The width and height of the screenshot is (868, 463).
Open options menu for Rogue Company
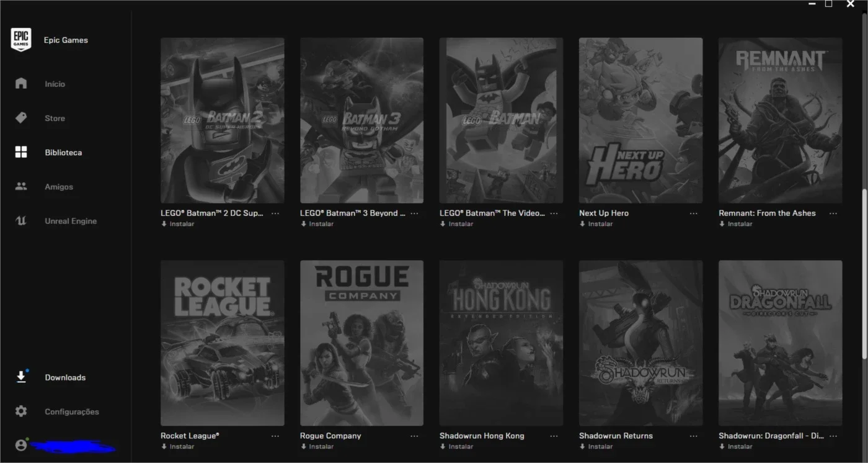[415, 436]
